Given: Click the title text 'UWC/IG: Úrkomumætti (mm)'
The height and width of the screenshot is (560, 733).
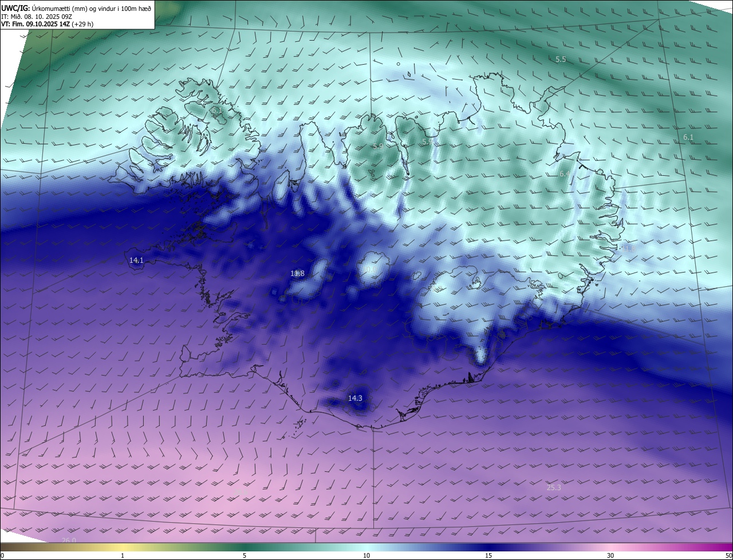Looking at the screenshot, I should [x=45, y=9].
